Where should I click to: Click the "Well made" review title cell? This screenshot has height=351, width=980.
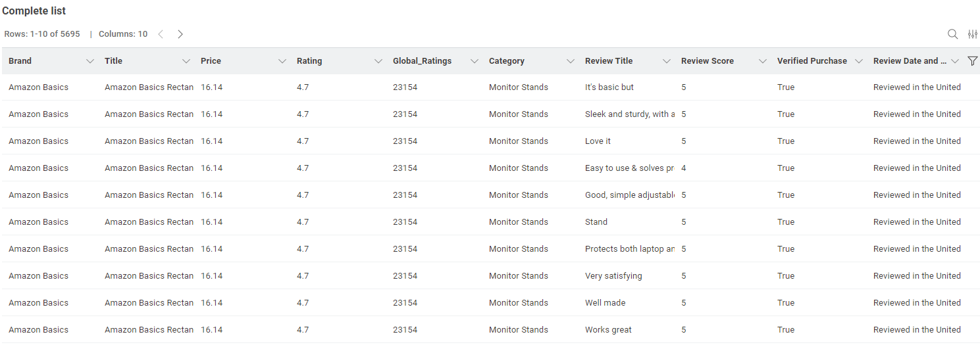coord(606,303)
